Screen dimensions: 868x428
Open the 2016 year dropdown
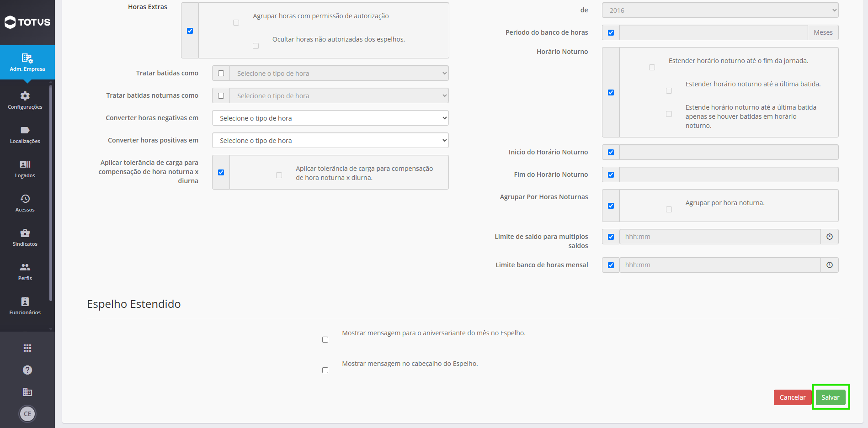point(720,10)
